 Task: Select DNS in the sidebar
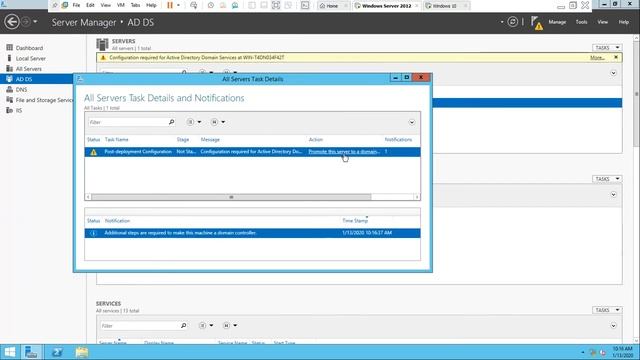tap(21, 89)
